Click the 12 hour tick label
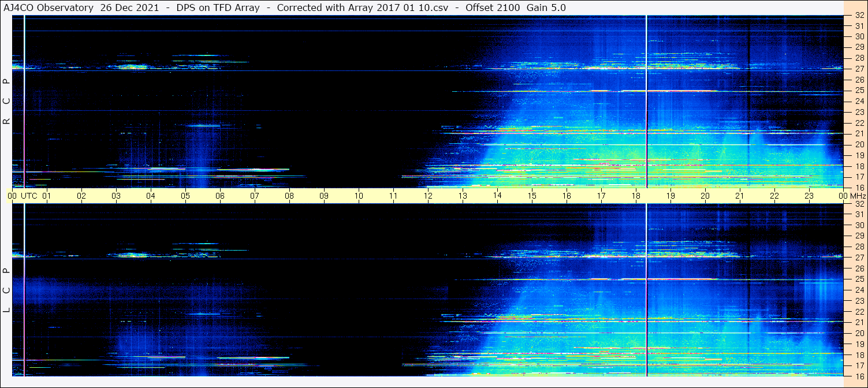The width and height of the screenshot is (868, 388). click(x=428, y=196)
